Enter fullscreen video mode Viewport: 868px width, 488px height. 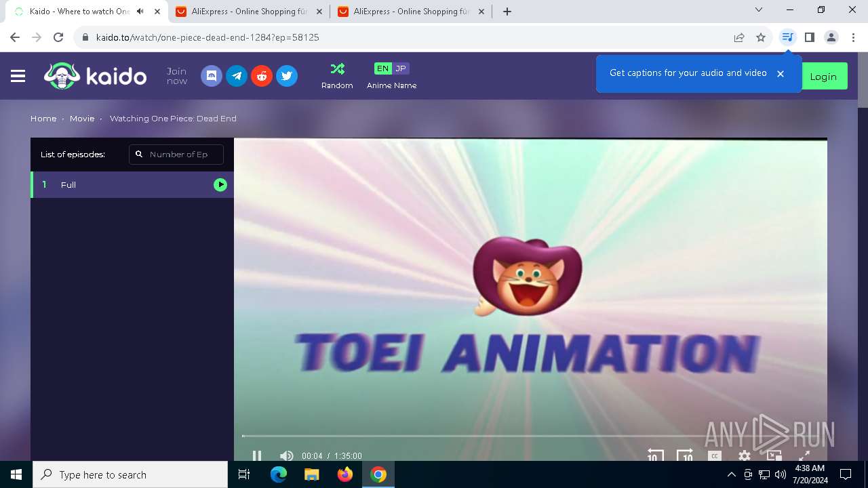(804, 456)
